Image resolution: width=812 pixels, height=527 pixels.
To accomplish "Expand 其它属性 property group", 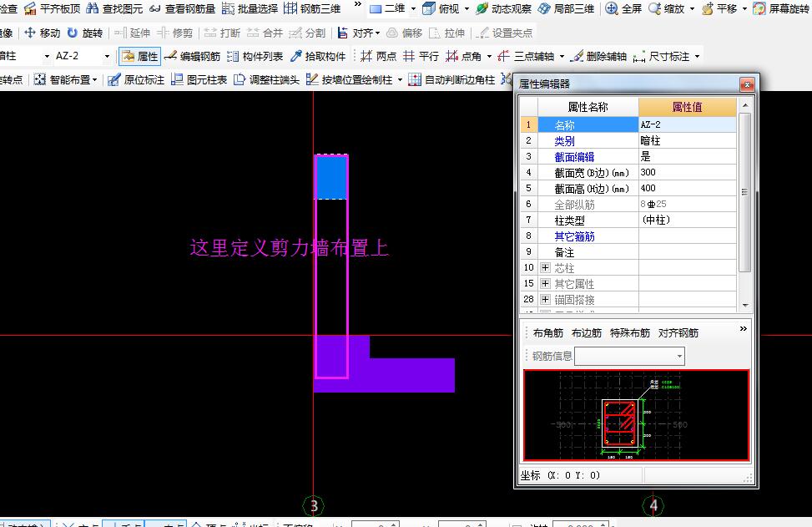I will click(545, 283).
